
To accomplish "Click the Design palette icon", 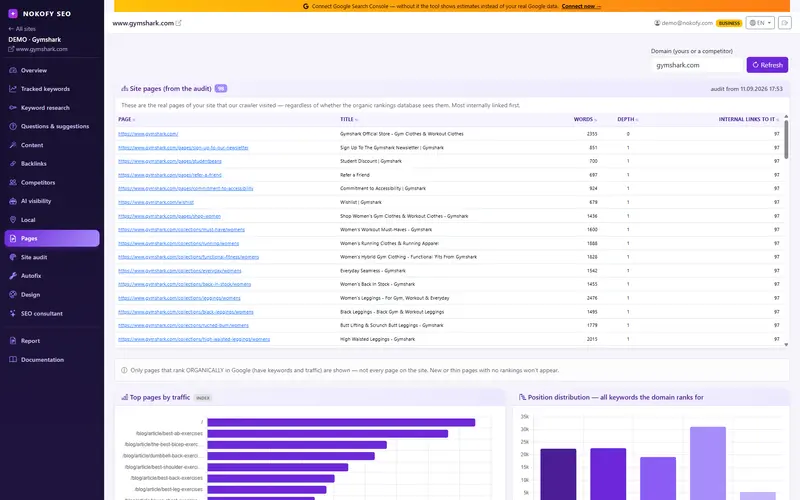I will click(x=13, y=294).
